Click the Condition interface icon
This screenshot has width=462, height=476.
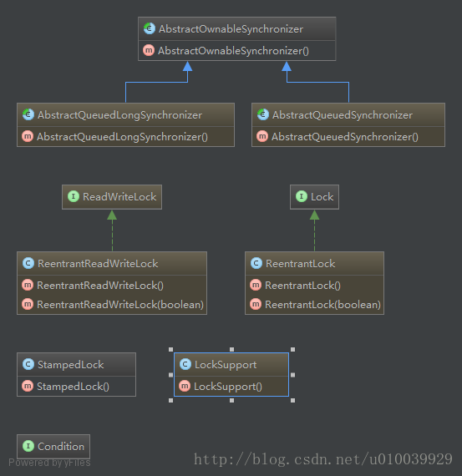[x=28, y=446]
